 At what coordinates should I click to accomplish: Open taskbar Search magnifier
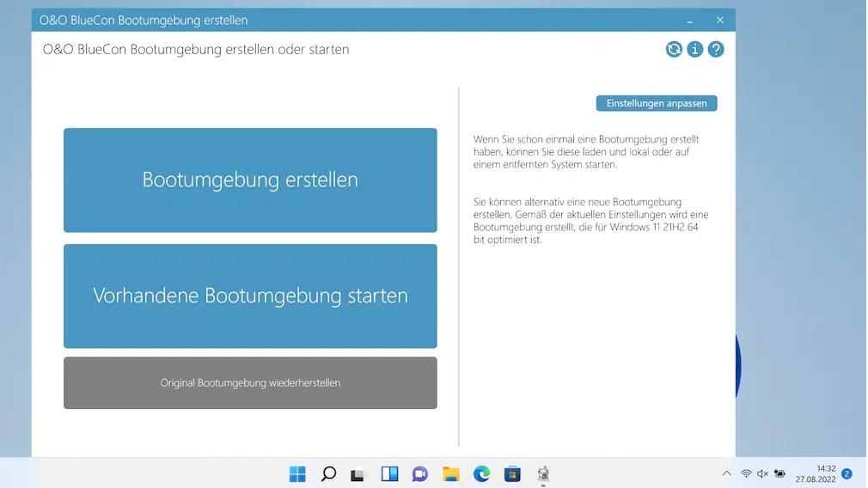point(328,474)
